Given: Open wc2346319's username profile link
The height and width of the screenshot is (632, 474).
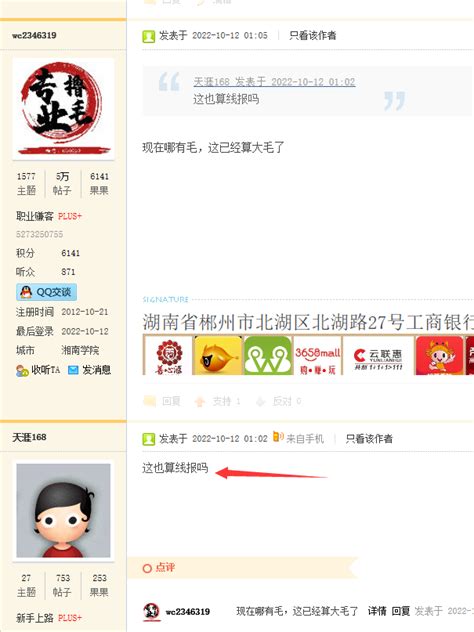Looking at the screenshot, I should pos(34,35).
